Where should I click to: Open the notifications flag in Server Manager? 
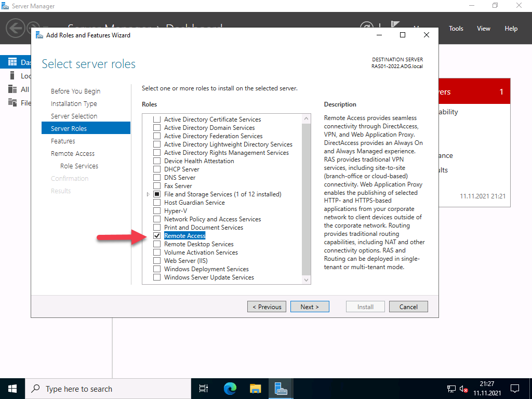click(395, 24)
